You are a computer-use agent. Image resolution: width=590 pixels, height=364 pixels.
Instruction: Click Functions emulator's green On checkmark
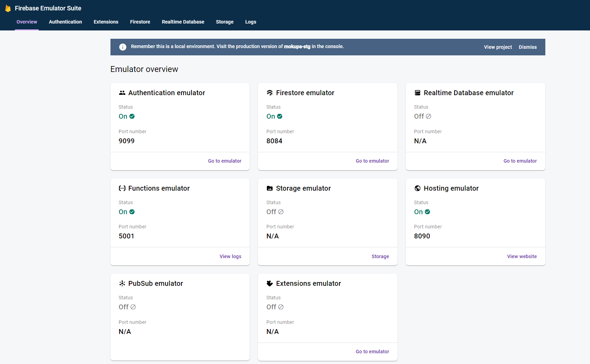click(132, 212)
